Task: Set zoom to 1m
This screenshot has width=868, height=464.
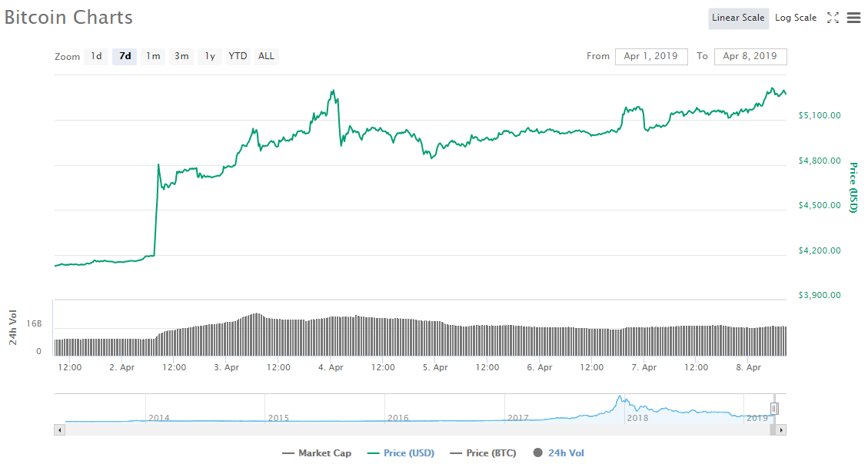Action: tap(153, 56)
